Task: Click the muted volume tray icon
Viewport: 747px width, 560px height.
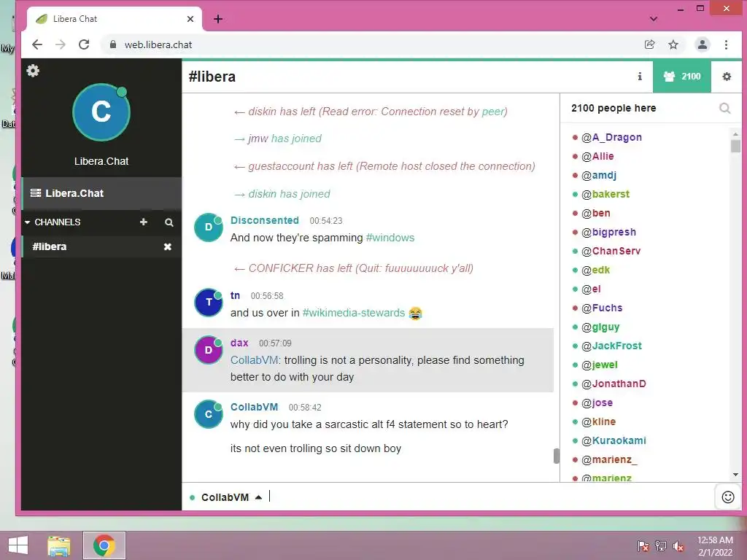Action: [678, 546]
